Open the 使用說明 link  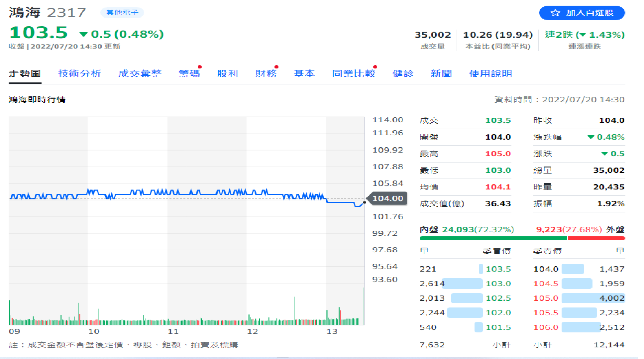point(490,73)
